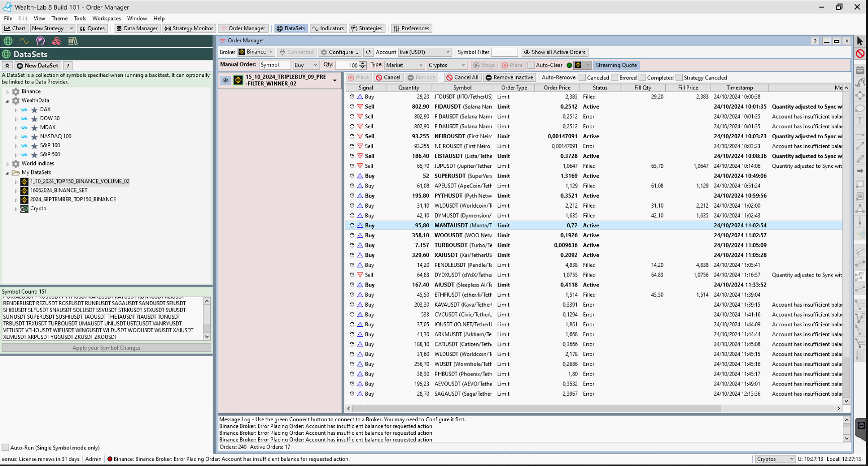Click Binance logo icon of 1_10_2024_TOP150 dataset
Viewport: 868px width, 466px height.
[24, 181]
